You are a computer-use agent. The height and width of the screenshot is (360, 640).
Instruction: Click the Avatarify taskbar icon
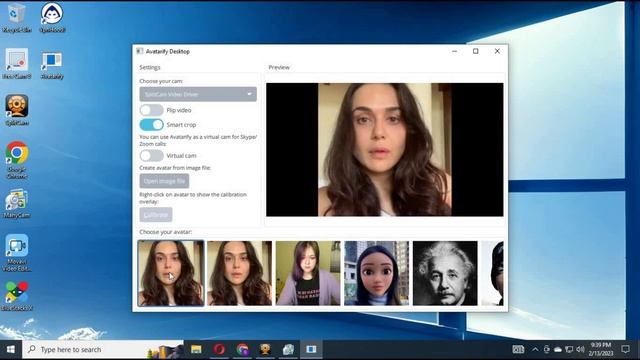(x=311, y=349)
